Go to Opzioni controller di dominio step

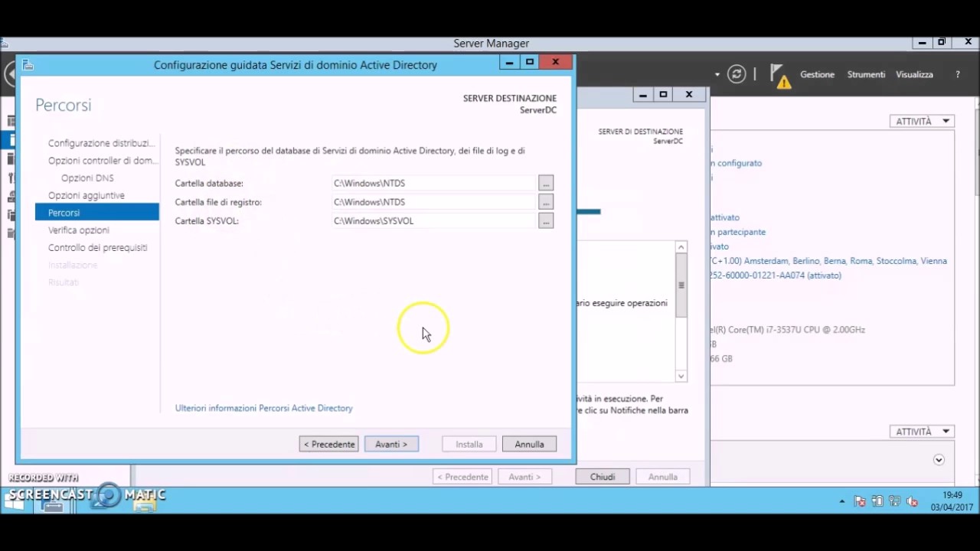(x=102, y=161)
